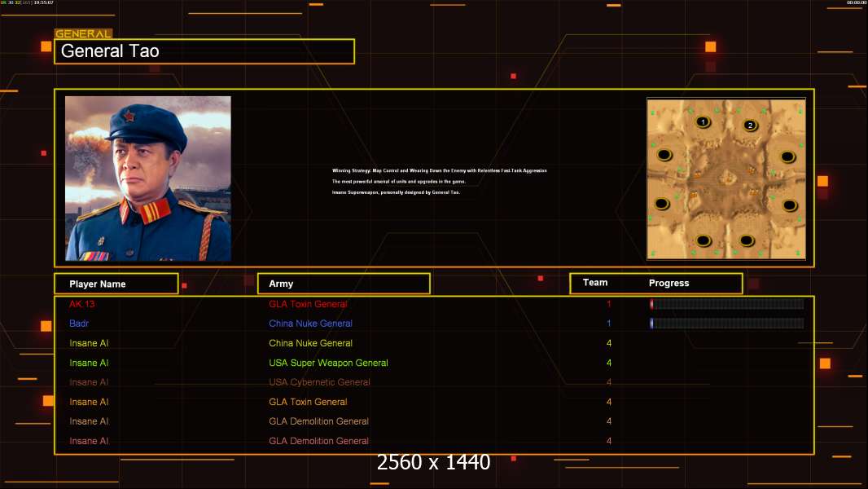This screenshot has height=489, width=868.
Task: Select Insane AI beside its GLA Toxin General
Action: (x=89, y=402)
